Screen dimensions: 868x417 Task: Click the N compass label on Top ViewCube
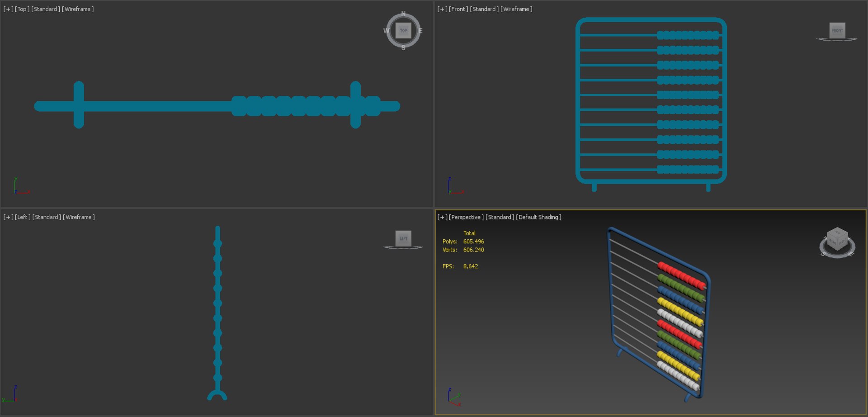[x=403, y=14]
